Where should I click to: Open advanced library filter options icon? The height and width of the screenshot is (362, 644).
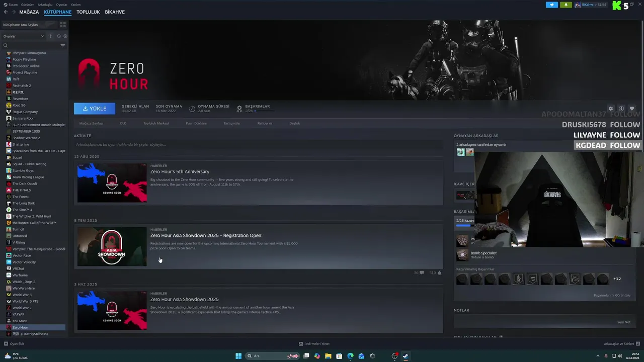pos(63,46)
